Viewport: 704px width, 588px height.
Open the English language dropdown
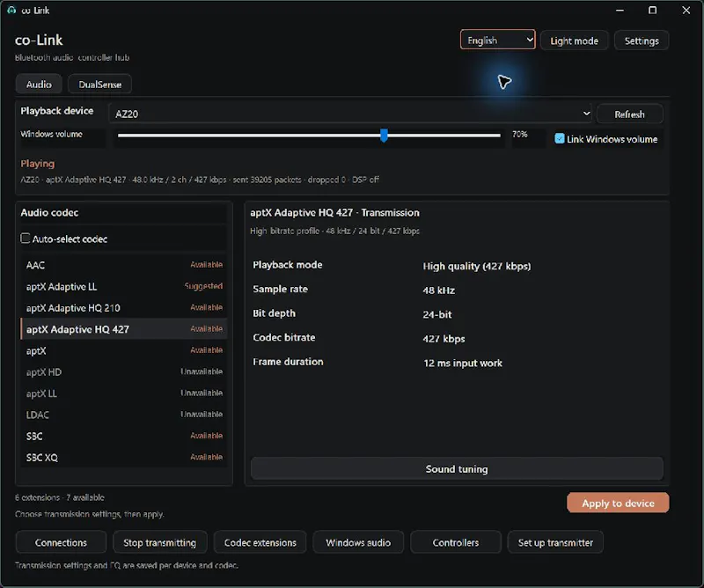point(497,40)
